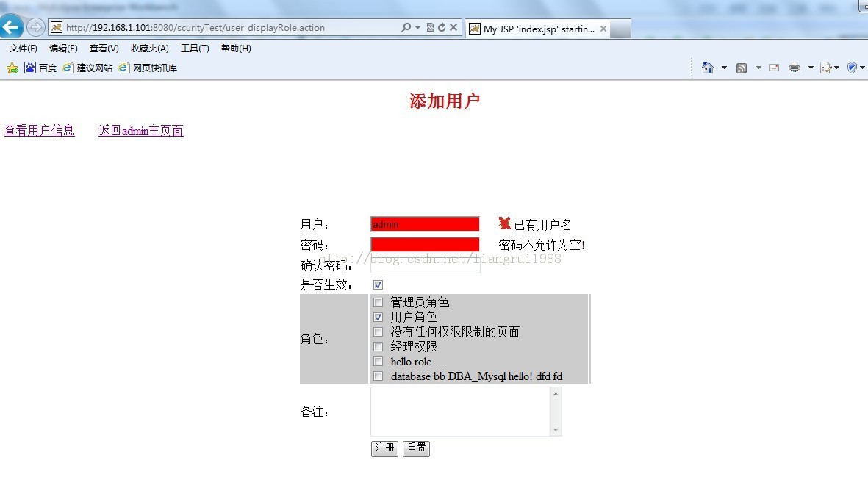
Task: Click the Safety shield icon on the toolbar
Action: pos(852,67)
